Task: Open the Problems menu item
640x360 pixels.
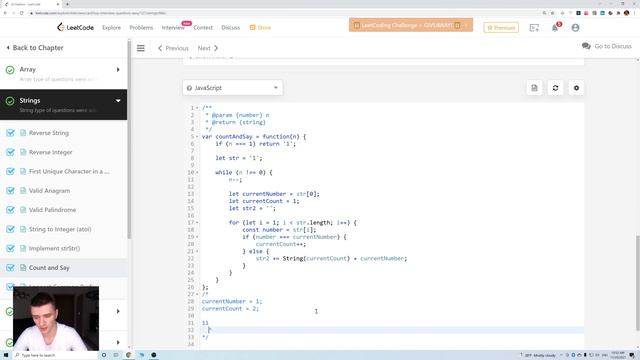Action: 141,27
